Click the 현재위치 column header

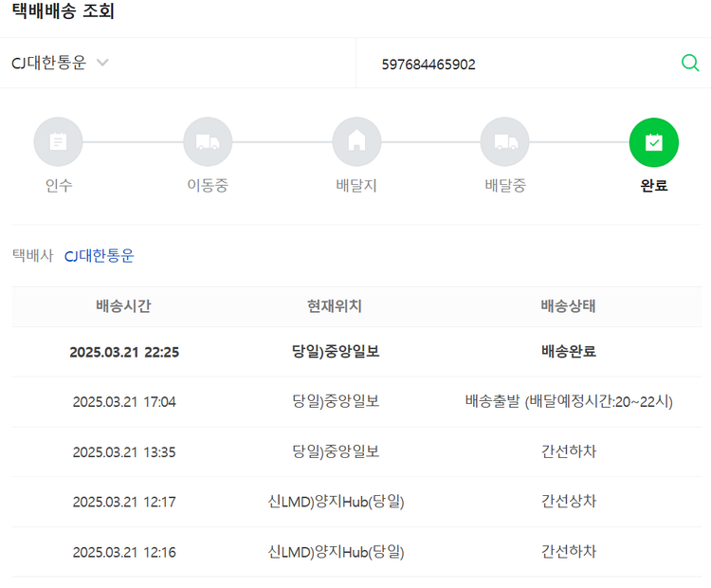[335, 306]
